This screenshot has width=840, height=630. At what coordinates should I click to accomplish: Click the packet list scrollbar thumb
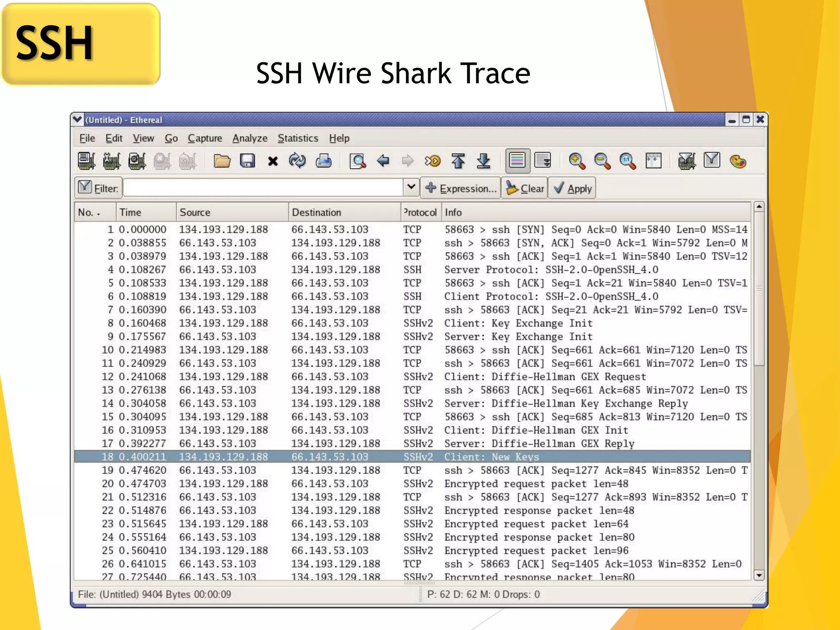click(759, 289)
